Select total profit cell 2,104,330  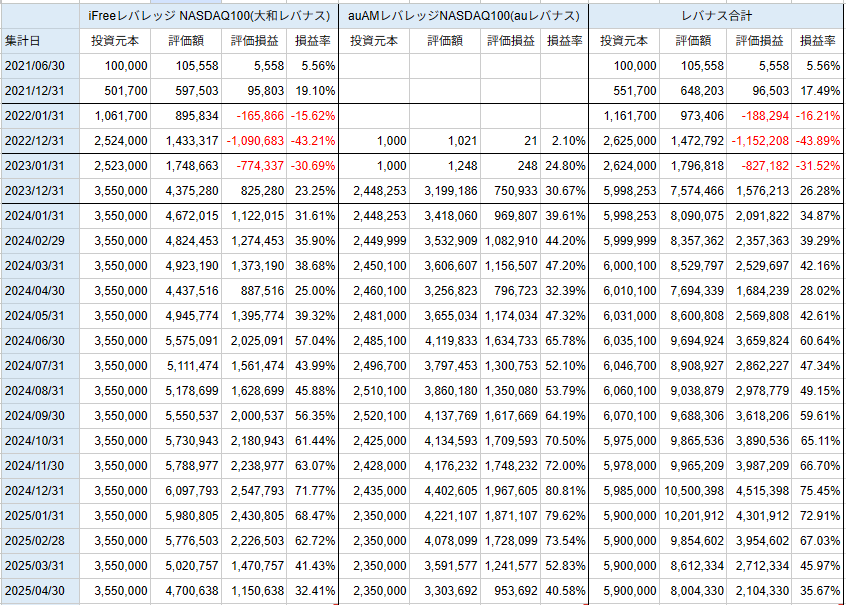point(759,591)
